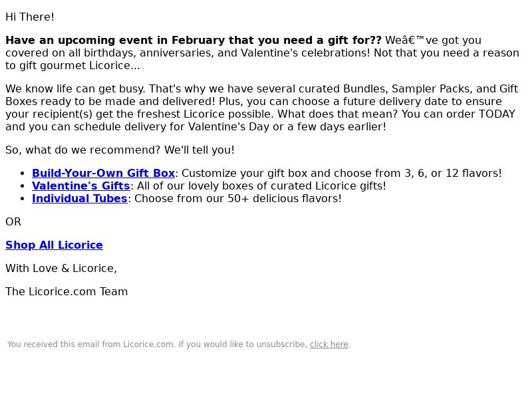The width and height of the screenshot is (532, 399).
Task: Click the bullet before Build-Your-Own Gift Box
Action: (x=23, y=174)
